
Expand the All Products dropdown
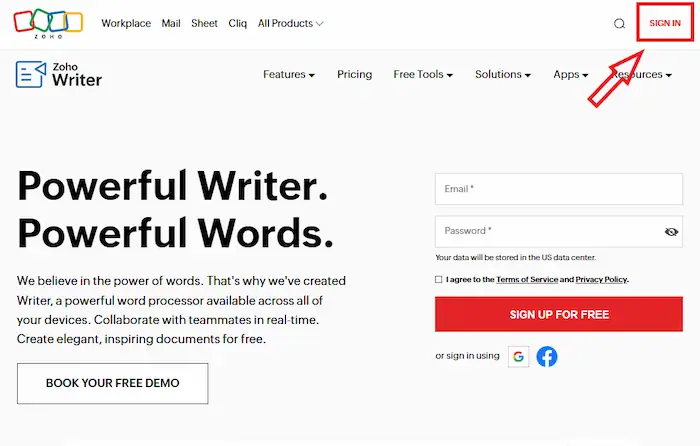pos(290,23)
